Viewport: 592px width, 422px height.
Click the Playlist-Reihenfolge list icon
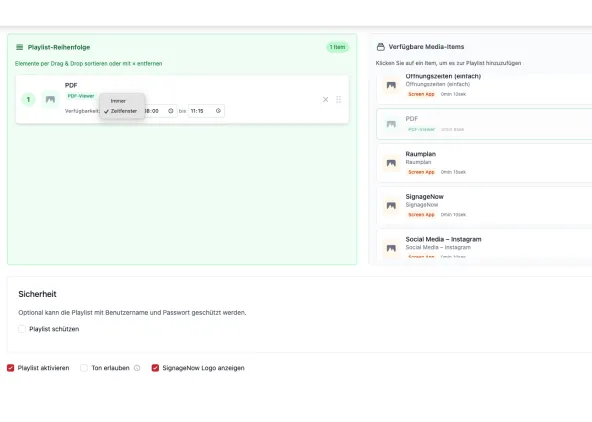[20, 47]
